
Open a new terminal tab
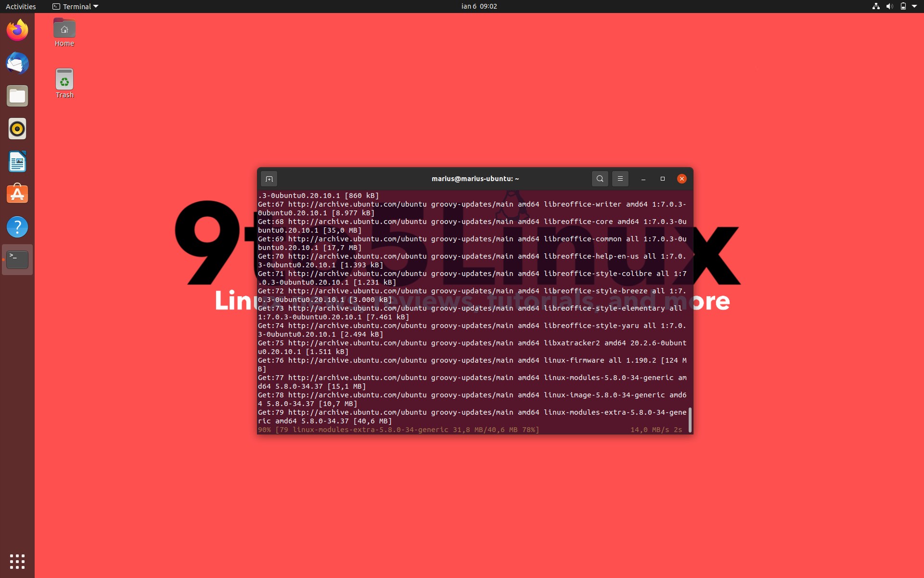coord(269,178)
